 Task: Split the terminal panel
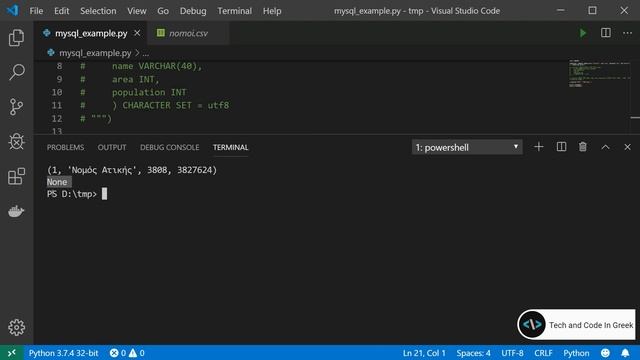[x=561, y=147]
